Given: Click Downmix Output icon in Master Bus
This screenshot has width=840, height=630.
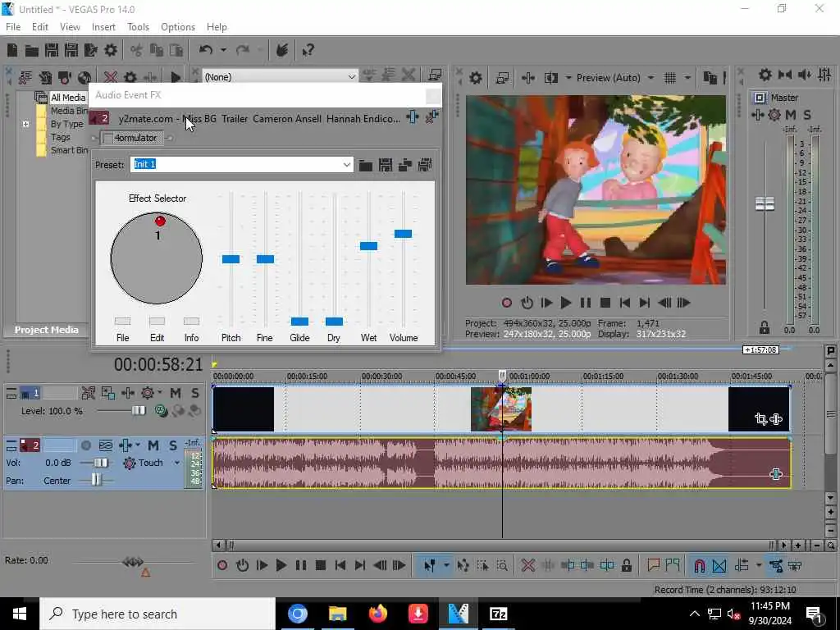Looking at the screenshot, I should click(785, 75).
